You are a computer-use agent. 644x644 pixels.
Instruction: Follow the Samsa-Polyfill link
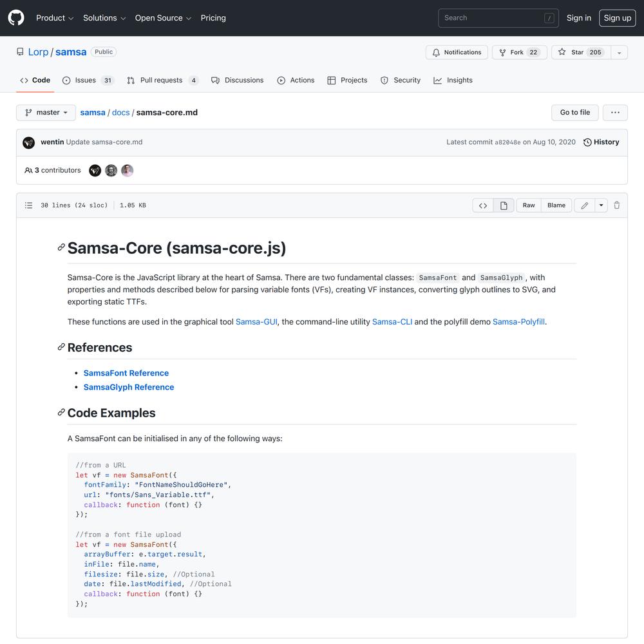pos(518,322)
